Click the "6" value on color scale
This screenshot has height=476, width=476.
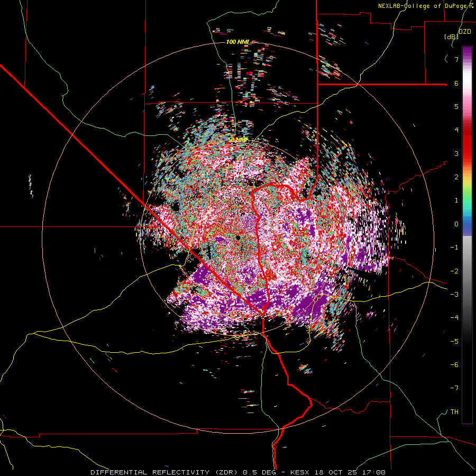click(456, 83)
